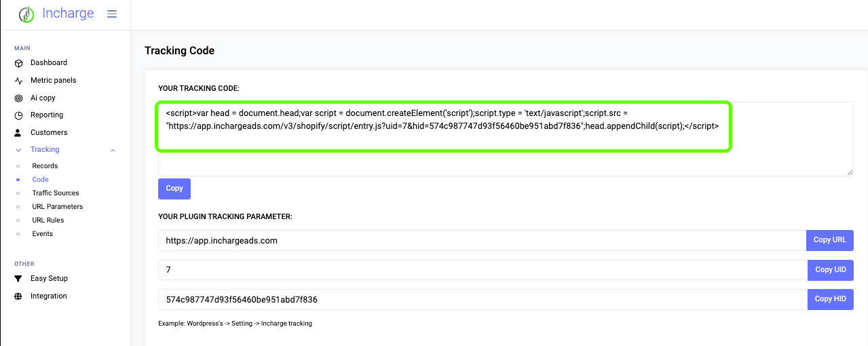Click the MAIN section label
The height and width of the screenshot is (346, 868).
click(22, 48)
